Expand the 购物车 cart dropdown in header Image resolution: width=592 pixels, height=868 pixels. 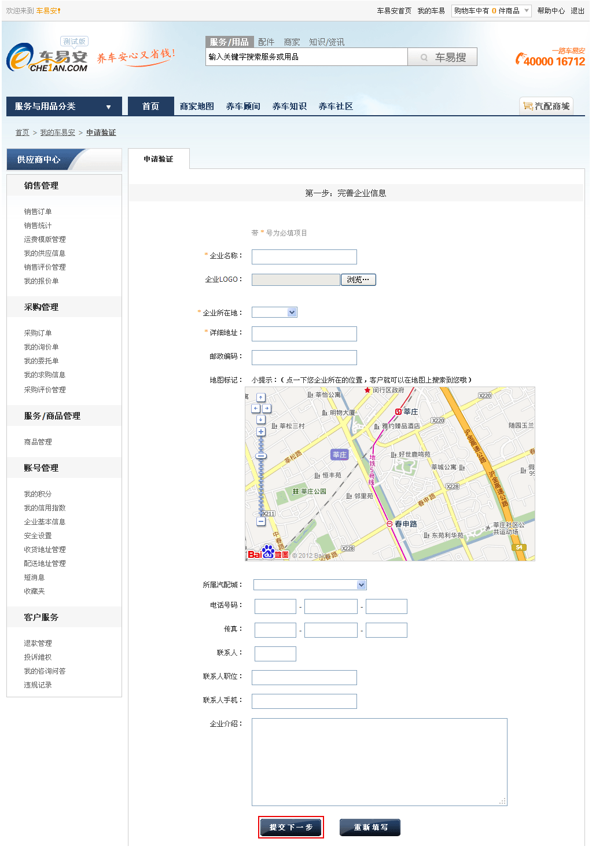tap(491, 10)
